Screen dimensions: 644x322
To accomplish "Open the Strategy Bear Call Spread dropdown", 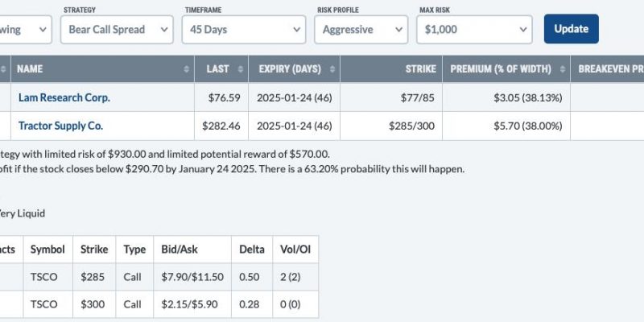I will [x=117, y=30].
